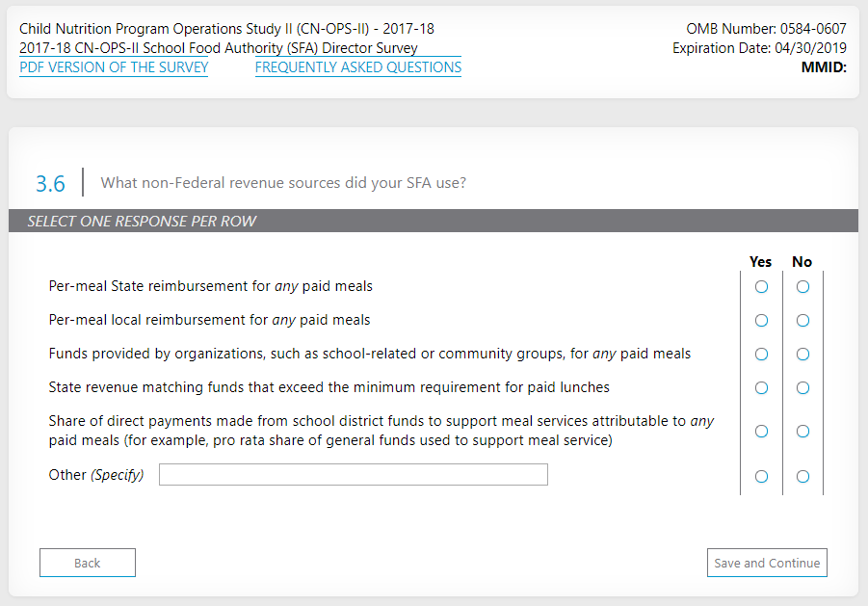Click the question 3.6 number label
The width and height of the screenshot is (868, 606).
pyautogui.click(x=50, y=183)
